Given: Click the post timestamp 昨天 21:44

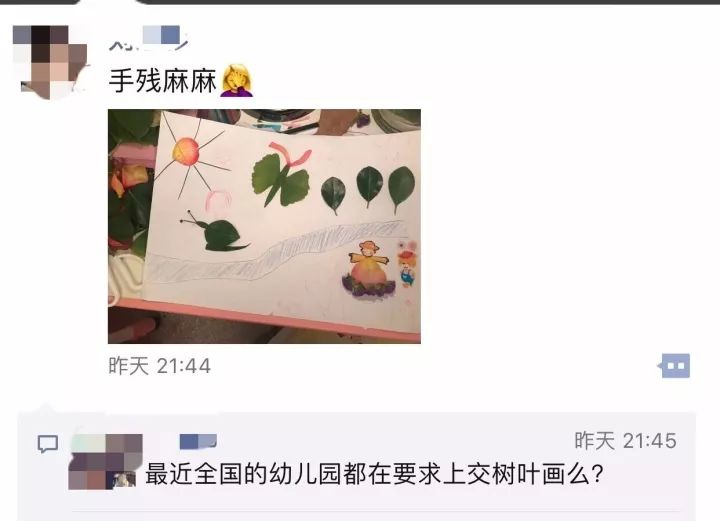Looking at the screenshot, I should click(x=159, y=366).
